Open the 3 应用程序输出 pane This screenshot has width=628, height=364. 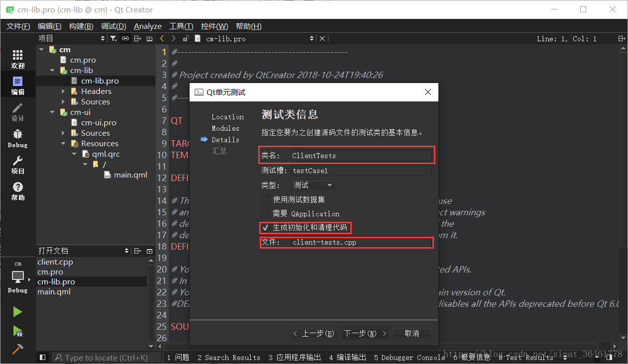click(x=295, y=357)
